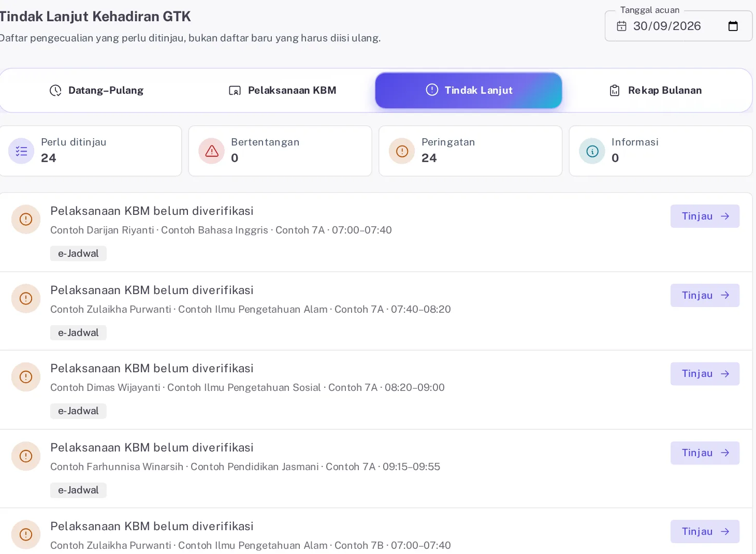Click the alert icon on Tindak Lanjut tab

(x=432, y=90)
